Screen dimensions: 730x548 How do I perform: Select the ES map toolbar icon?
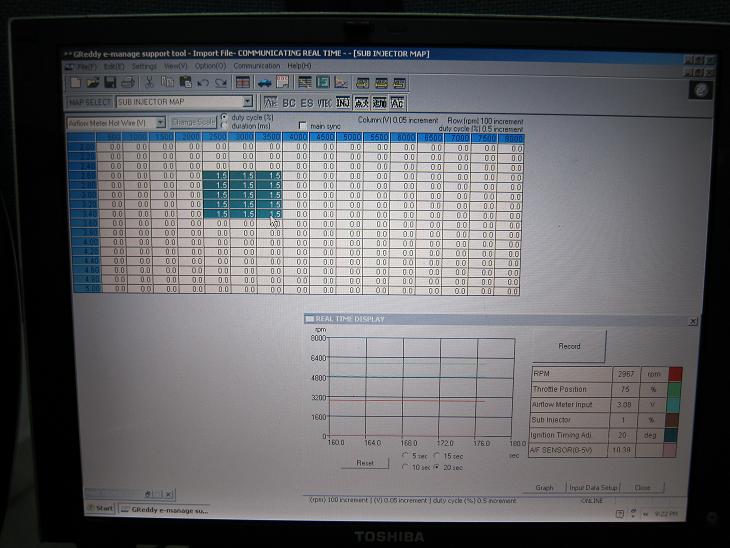click(x=306, y=102)
